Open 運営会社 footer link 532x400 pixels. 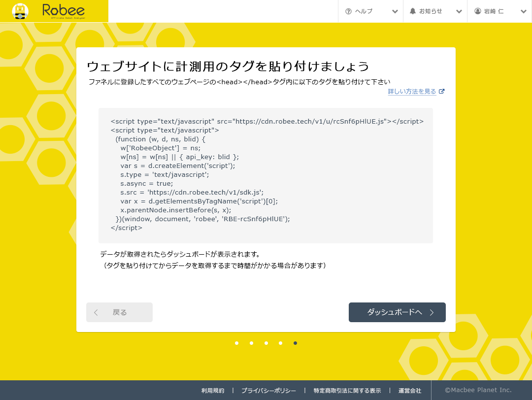pyautogui.click(x=410, y=391)
